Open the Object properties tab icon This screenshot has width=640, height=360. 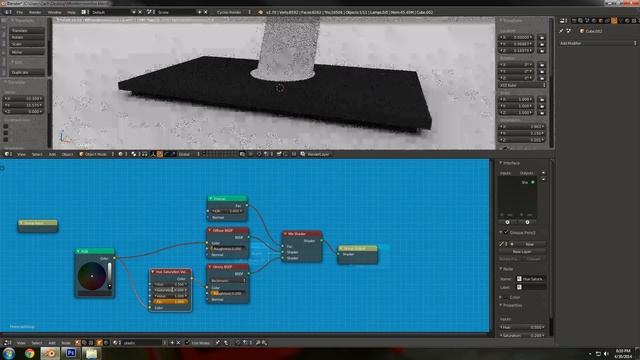[x=601, y=20]
